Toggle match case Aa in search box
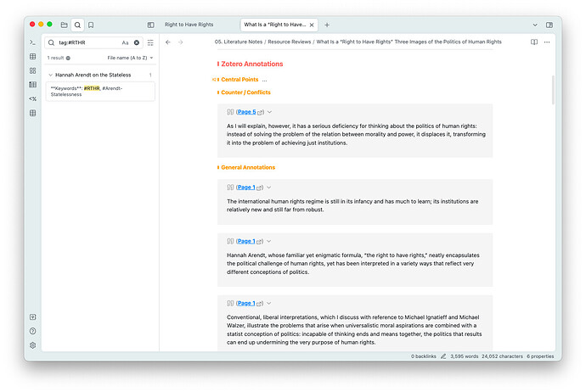 125,43
